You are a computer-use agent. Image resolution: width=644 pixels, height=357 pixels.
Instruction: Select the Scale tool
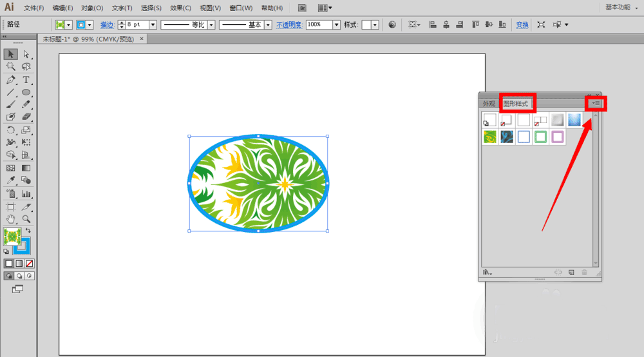[x=26, y=130]
